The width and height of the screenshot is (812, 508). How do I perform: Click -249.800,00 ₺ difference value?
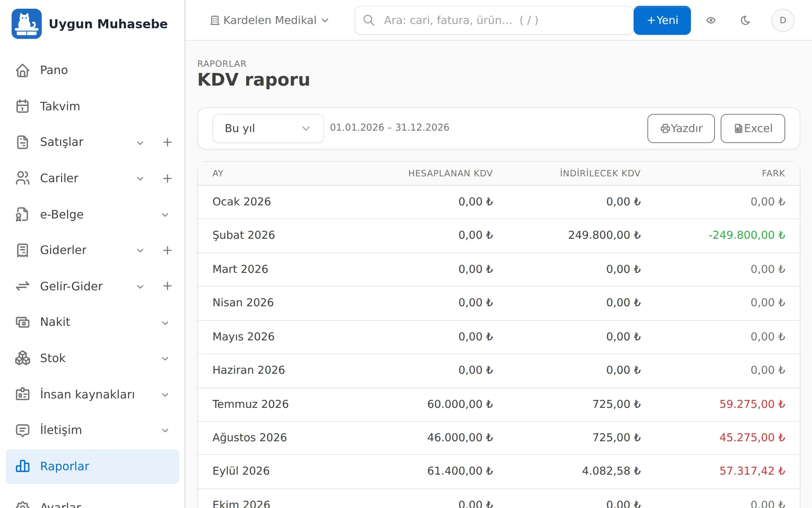[747, 235]
